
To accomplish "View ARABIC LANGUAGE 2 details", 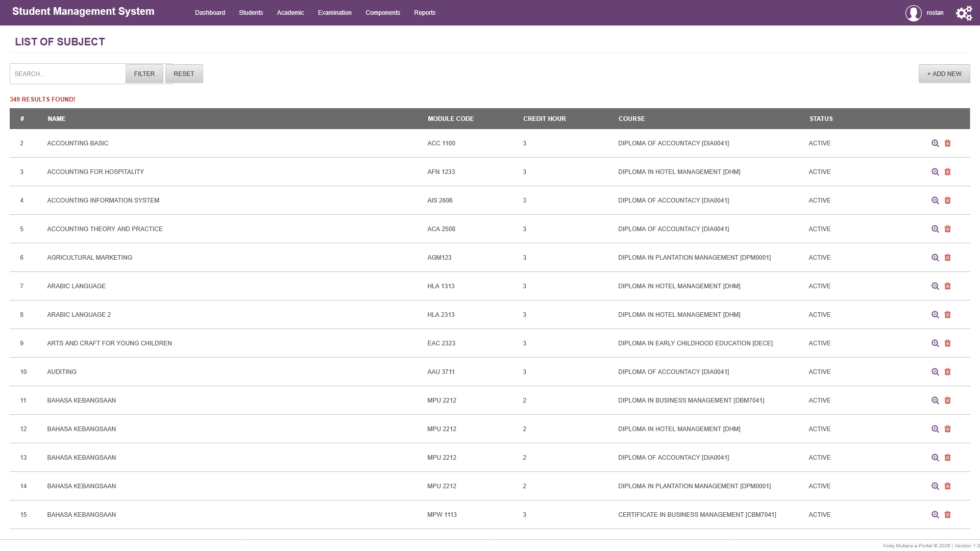I will coord(935,315).
